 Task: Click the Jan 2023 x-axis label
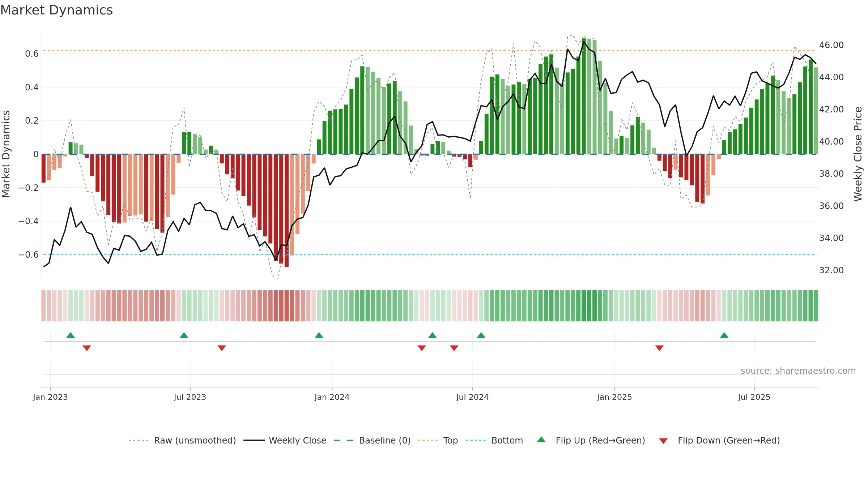pyautogui.click(x=50, y=397)
